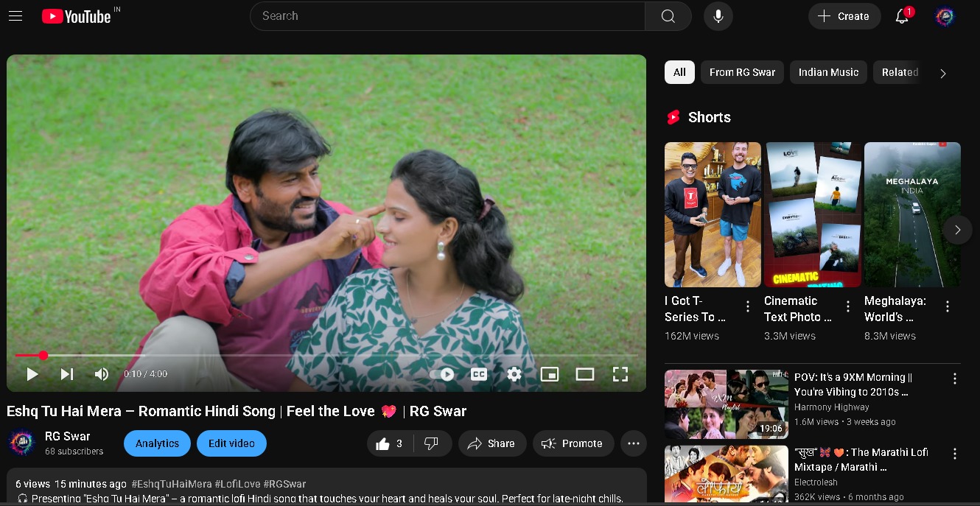Select the From RG Swar chip

pyautogui.click(x=742, y=72)
